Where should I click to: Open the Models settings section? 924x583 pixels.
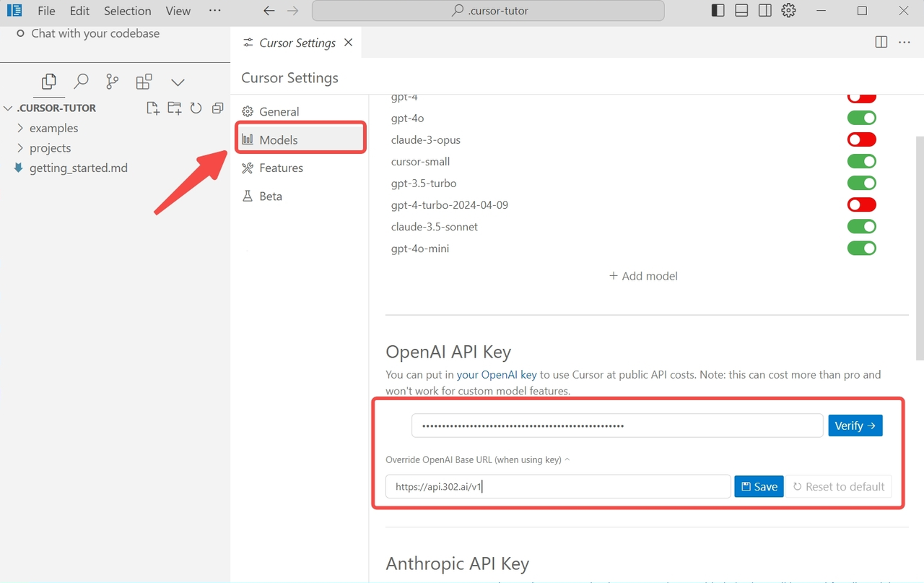pyautogui.click(x=301, y=139)
